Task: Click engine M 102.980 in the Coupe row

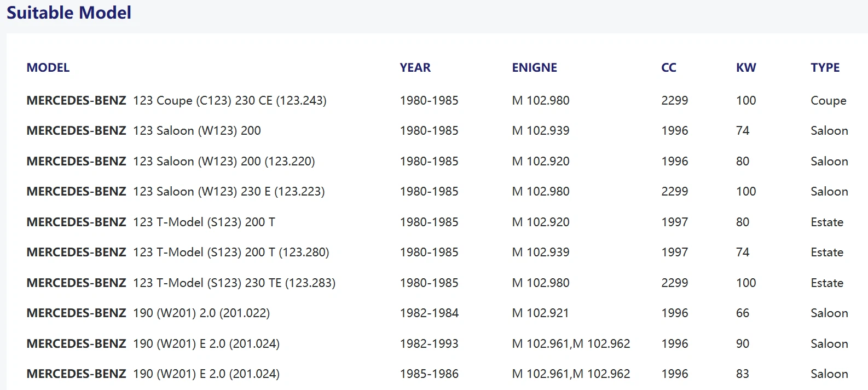Action: tap(541, 101)
